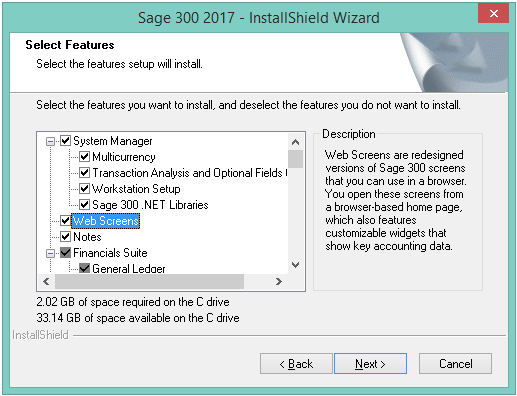Cancel the installation wizard
Viewport: 517px width, 396px height.
coord(455,364)
